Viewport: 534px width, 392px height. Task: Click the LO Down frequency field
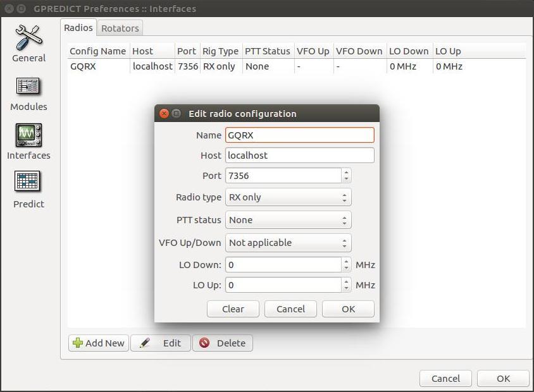point(283,265)
